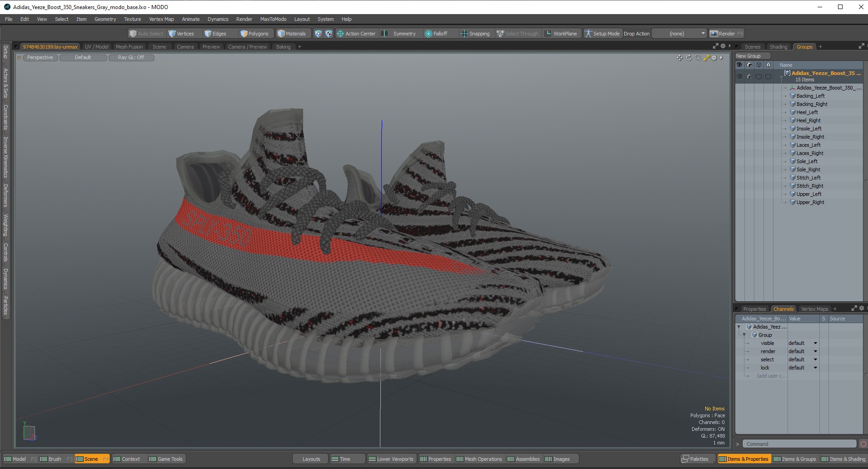Open the Default shading style dropdown
This screenshot has height=469, width=868.
point(83,58)
